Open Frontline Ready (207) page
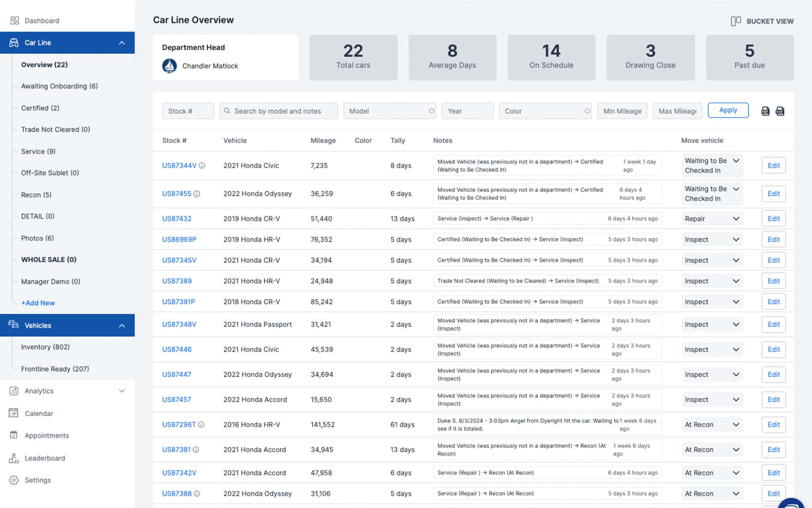This screenshot has width=812, height=508. pyautogui.click(x=55, y=369)
